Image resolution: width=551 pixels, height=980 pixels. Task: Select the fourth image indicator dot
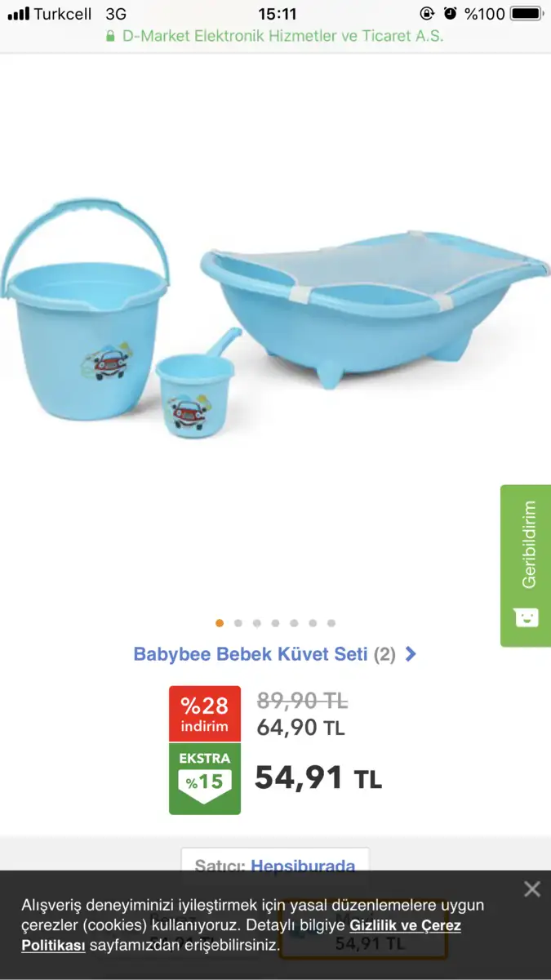tap(275, 623)
